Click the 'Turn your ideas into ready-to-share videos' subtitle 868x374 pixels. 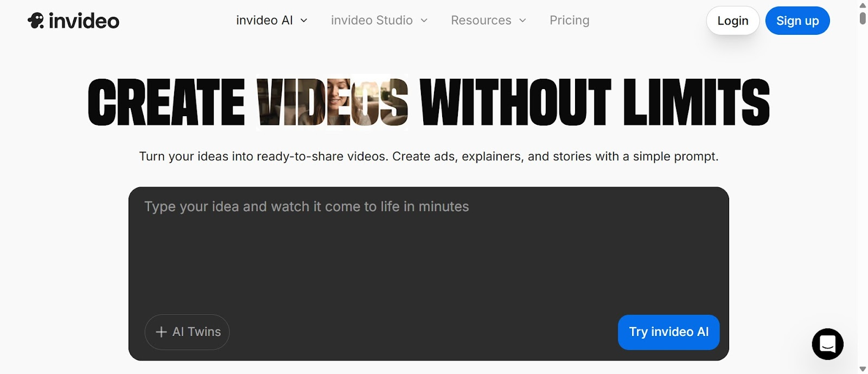(x=429, y=156)
